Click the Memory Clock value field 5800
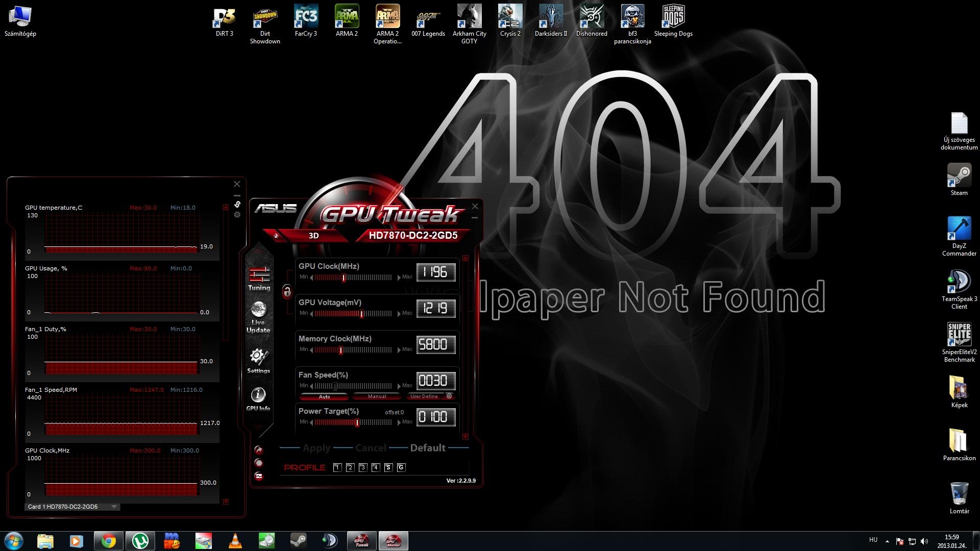 pos(436,345)
